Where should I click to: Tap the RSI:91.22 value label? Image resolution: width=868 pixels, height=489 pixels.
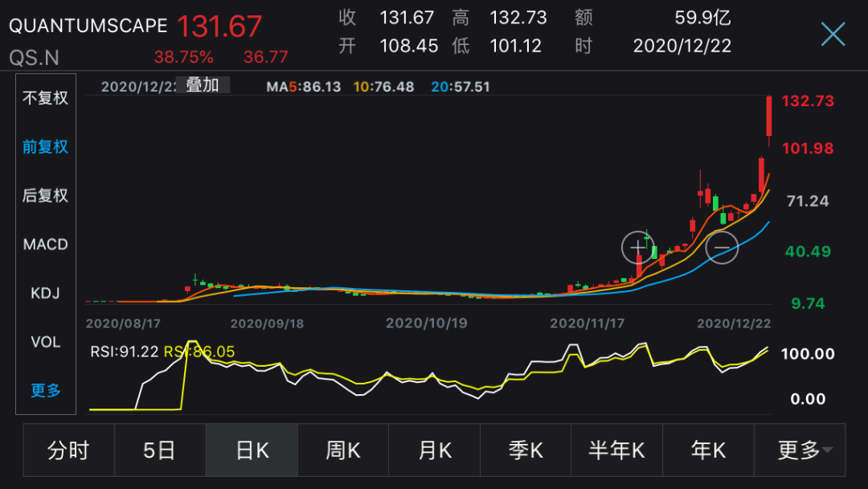point(125,351)
